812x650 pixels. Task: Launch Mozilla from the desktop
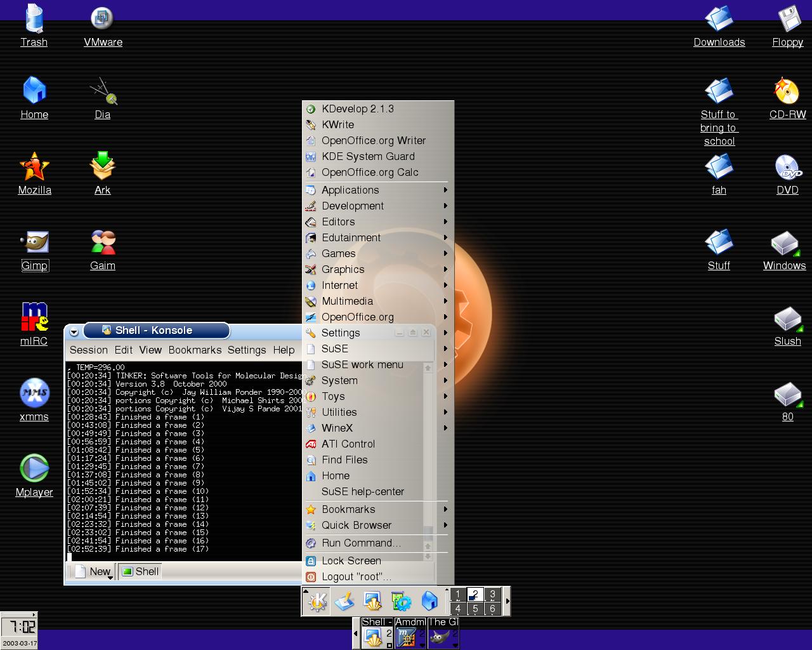(x=34, y=173)
